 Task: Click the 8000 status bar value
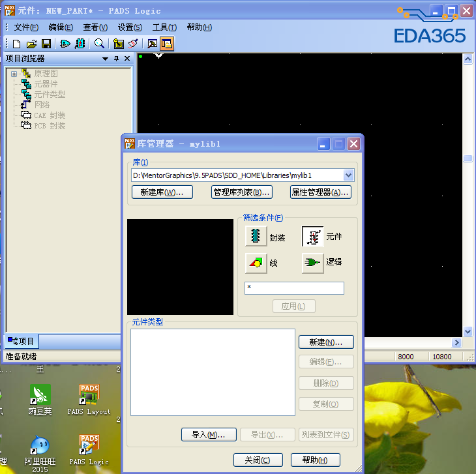point(406,357)
